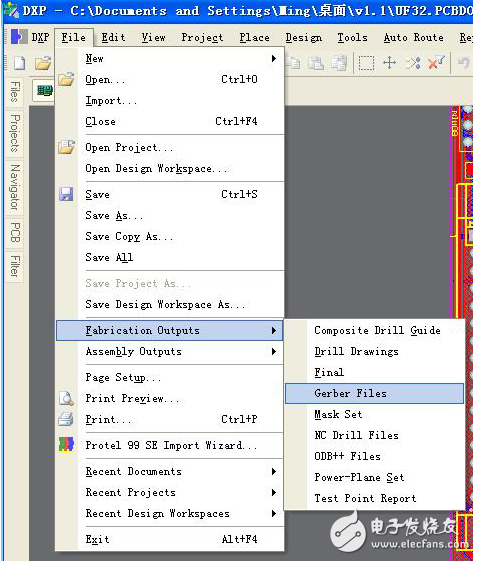This screenshot has width=478, height=561.
Task: Expand the Recent Documents submenu
Action: pyautogui.click(x=274, y=471)
